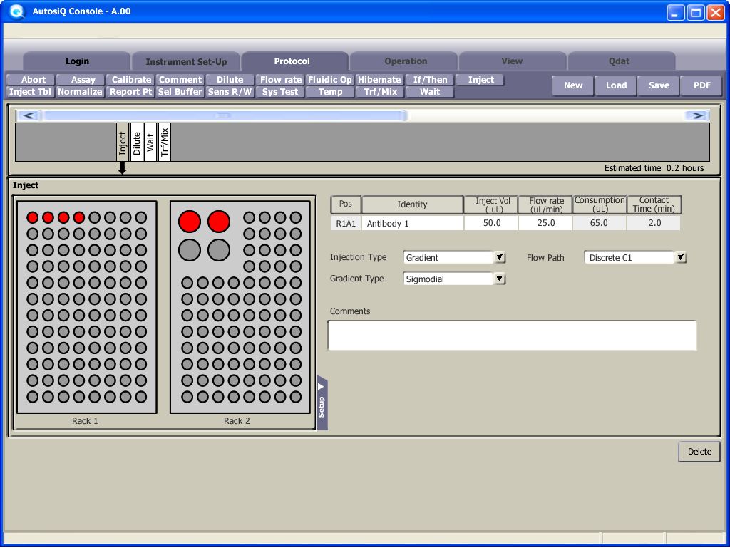Select the Wait step in timeline
Image resolution: width=730 pixels, height=560 pixels.
point(150,142)
